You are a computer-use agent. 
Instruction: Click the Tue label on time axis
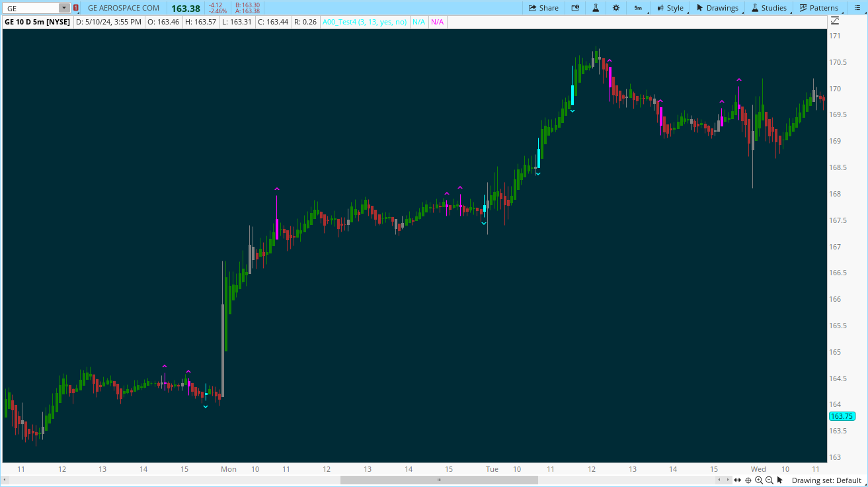(x=493, y=469)
